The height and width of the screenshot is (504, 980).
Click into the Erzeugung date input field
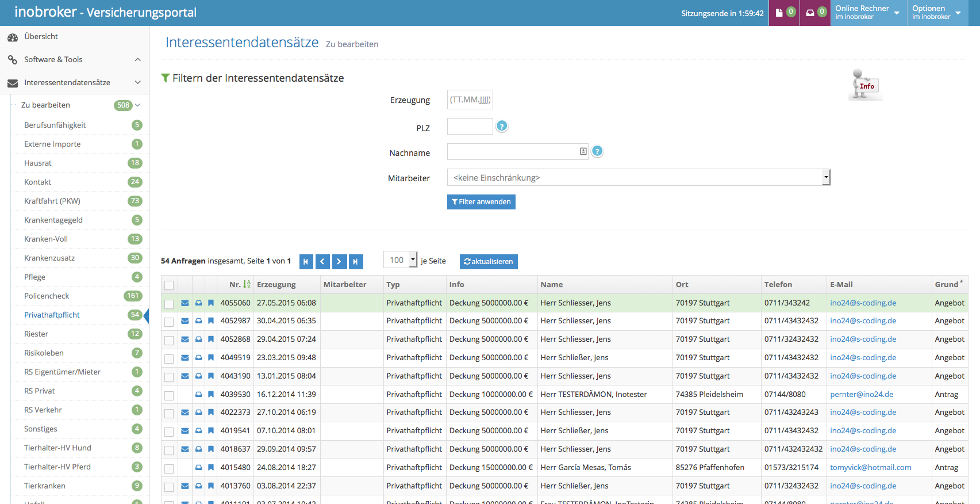point(470,100)
